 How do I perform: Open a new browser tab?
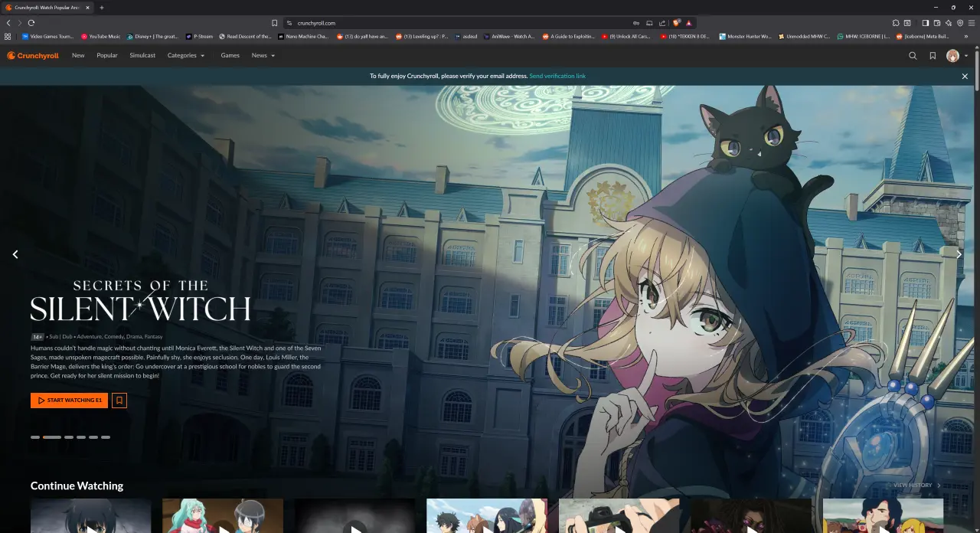coord(102,8)
